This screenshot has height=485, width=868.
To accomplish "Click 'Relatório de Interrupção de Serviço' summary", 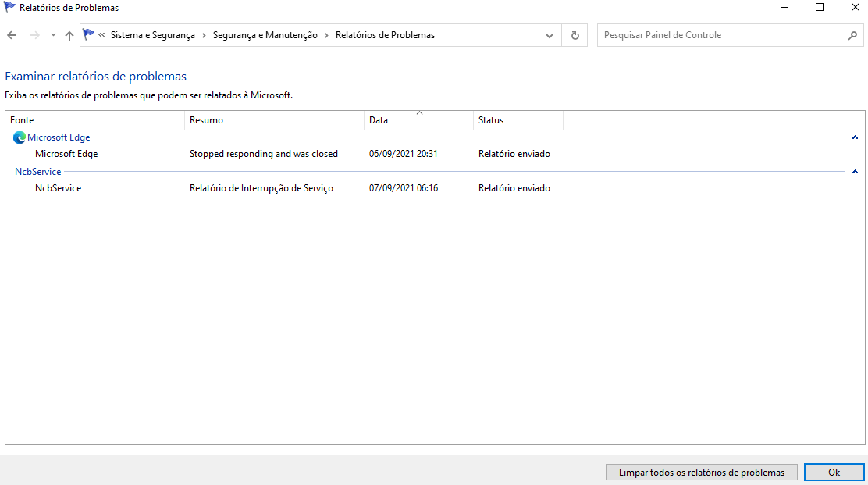I will coord(261,188).
